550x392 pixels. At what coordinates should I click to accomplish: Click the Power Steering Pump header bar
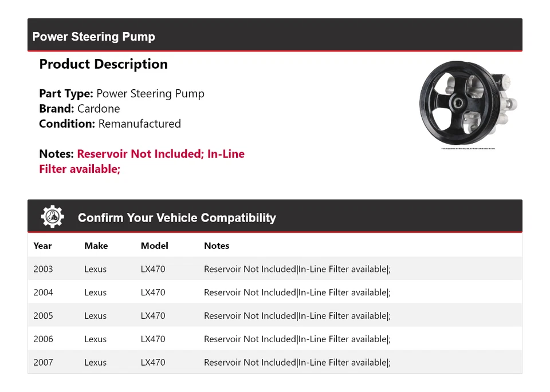pyautogui.click(x=274, y=36)
